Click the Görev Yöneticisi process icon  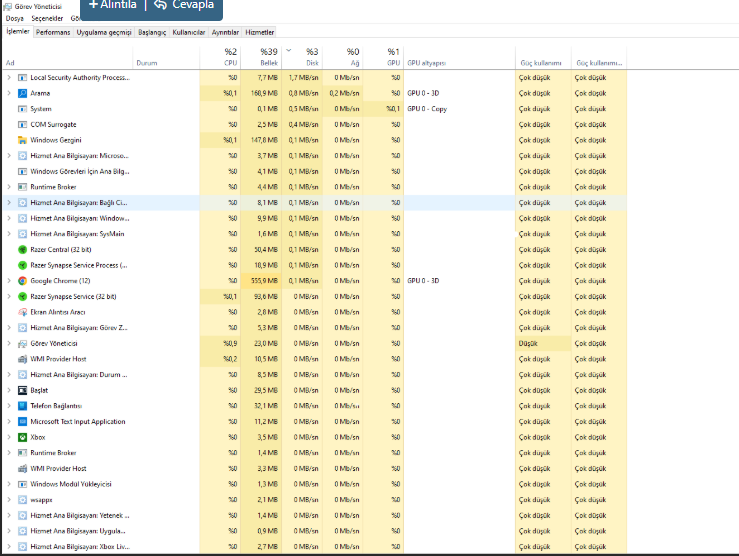pos(22,343)
